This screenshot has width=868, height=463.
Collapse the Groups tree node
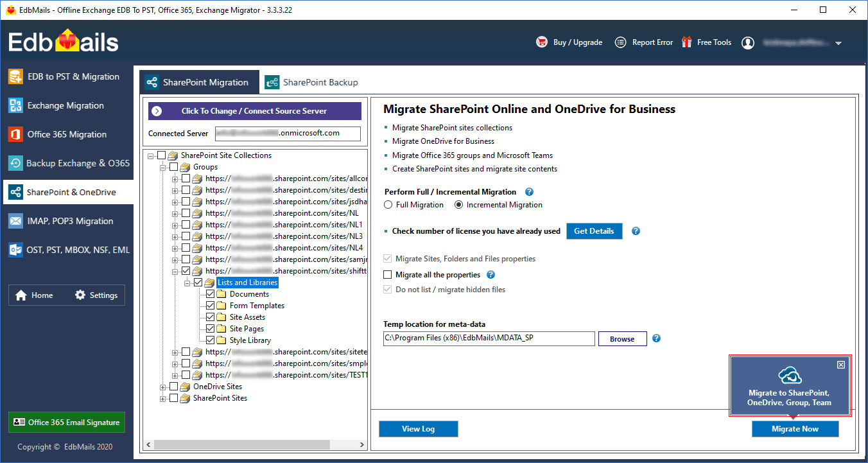pos(163,167)
